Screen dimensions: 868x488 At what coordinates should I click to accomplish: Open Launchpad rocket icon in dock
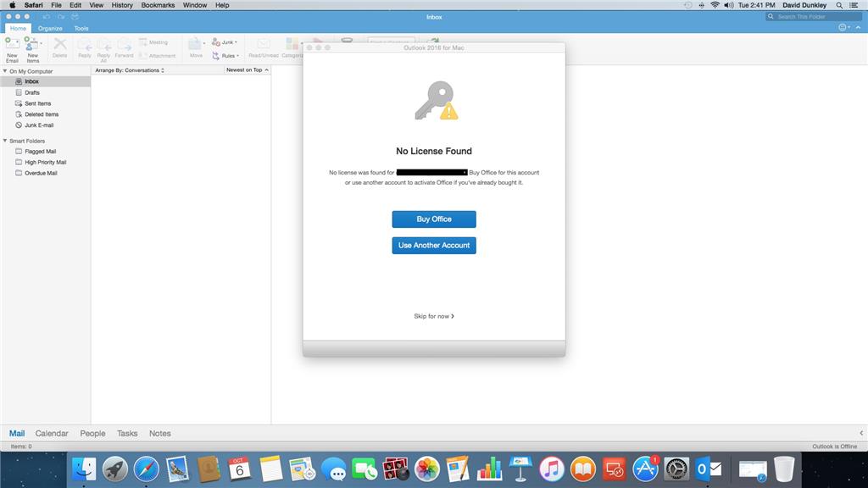pos(115,469)
